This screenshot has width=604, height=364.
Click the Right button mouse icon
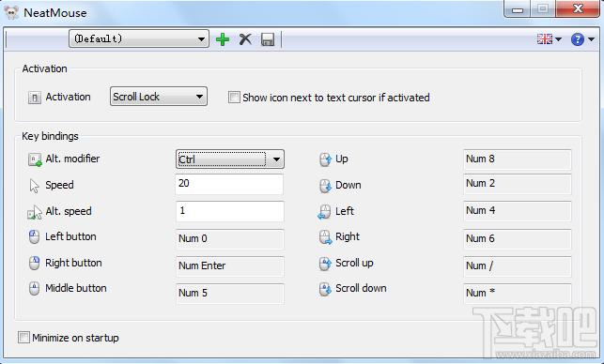pos(34,264)
